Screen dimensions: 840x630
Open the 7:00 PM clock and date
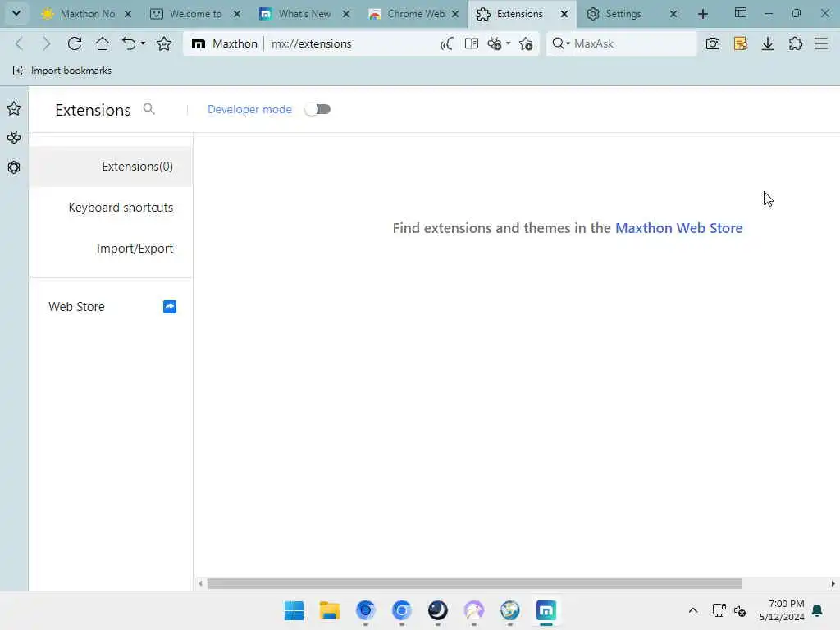pos(782,610)
